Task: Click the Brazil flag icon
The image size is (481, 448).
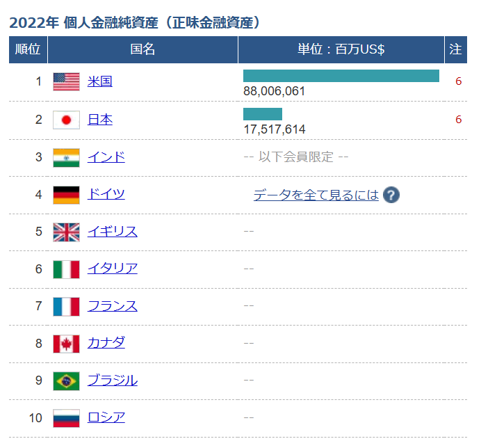Action: pyautogui.click(x=66, y=381)
